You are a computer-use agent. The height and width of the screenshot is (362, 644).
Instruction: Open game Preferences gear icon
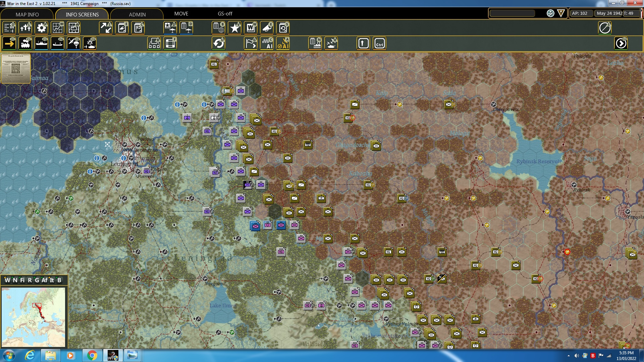click(x=42, y=28)
